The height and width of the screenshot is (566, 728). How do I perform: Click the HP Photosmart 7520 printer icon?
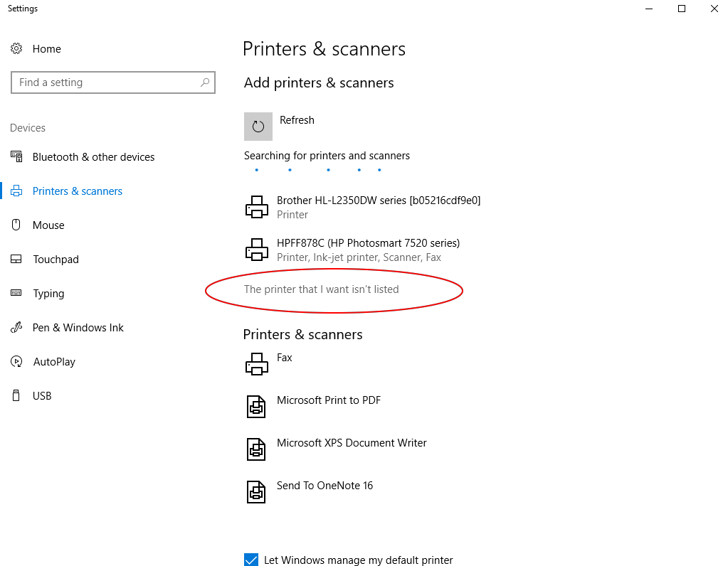[x=257, y=250]
